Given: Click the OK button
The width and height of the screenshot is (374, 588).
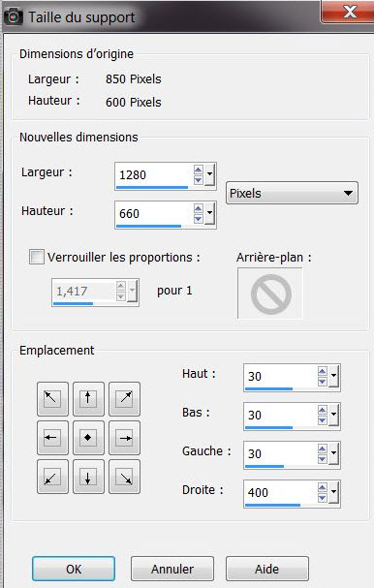Looking at the screenshot, I should [74, 569].
